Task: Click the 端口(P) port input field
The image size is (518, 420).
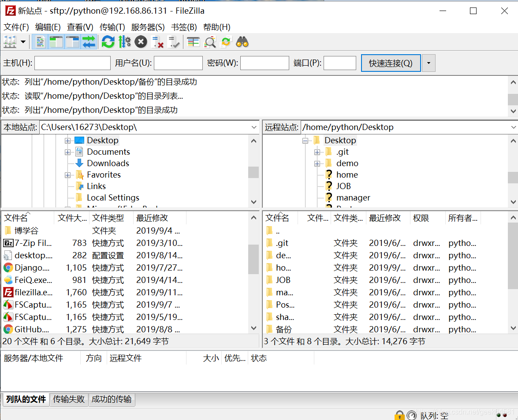Action: pyautogui.click(x=339, y=63)
